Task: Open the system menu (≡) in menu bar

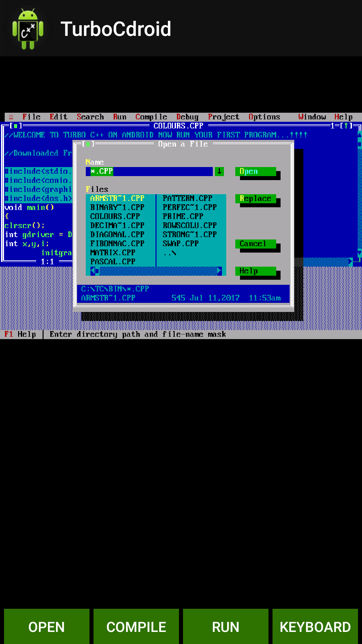Action: click(x=11, y=117)
